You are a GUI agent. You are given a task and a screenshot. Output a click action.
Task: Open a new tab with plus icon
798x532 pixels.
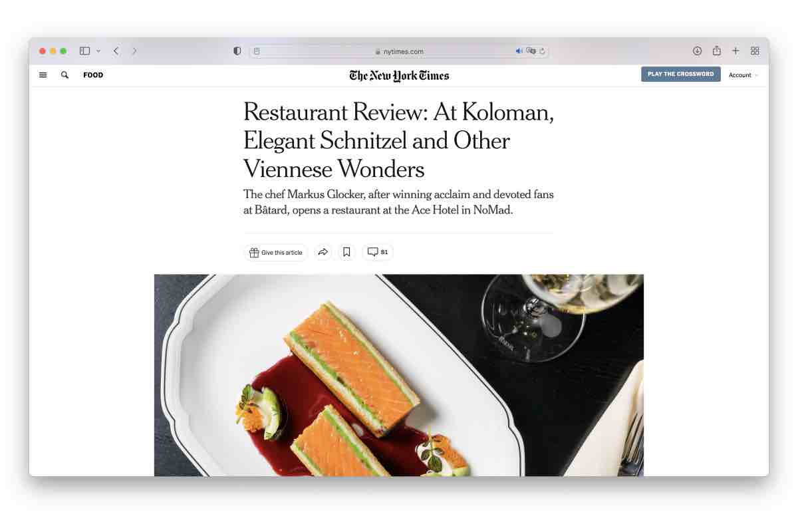[x=735, y=51]
